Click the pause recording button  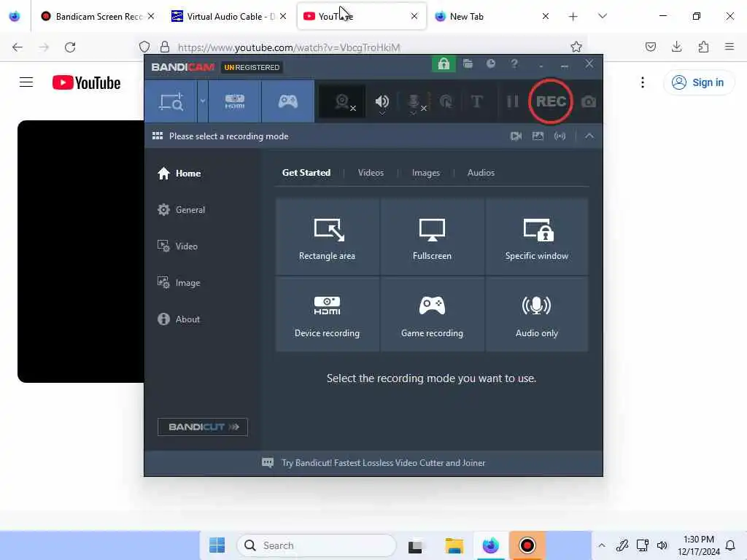click(512, 101)
